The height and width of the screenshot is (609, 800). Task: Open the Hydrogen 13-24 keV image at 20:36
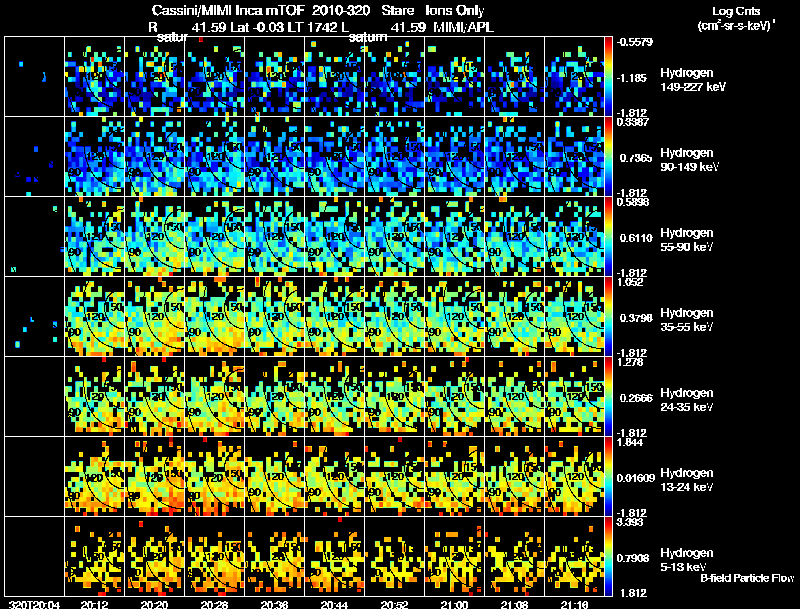point(274,476)
